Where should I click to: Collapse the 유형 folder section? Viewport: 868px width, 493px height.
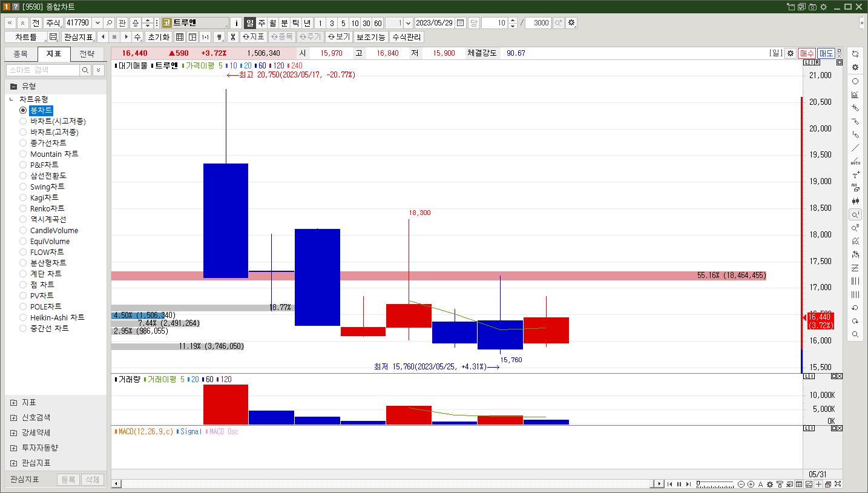coord(13,86)
